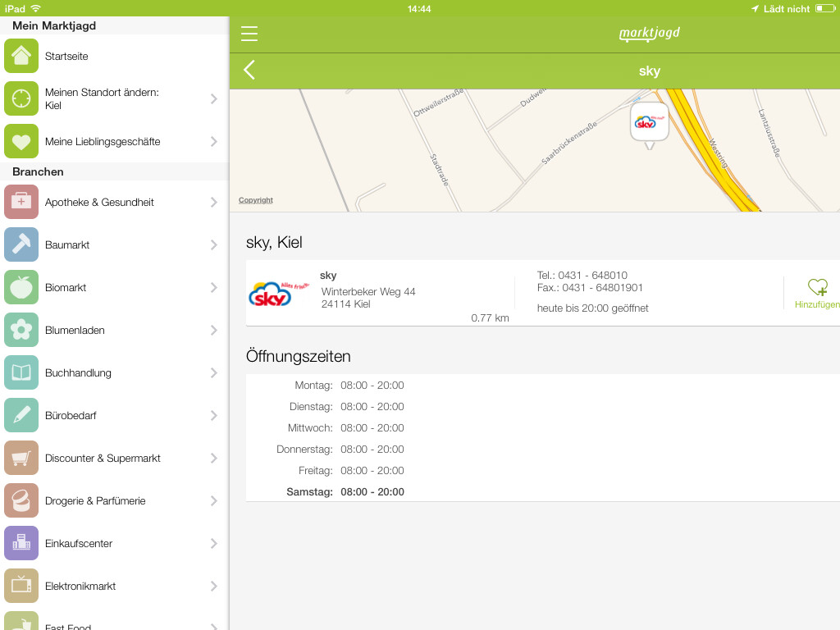
Task: Tap phone number Tel.: 0431 - 648010
Action: [x=582, y=275]
